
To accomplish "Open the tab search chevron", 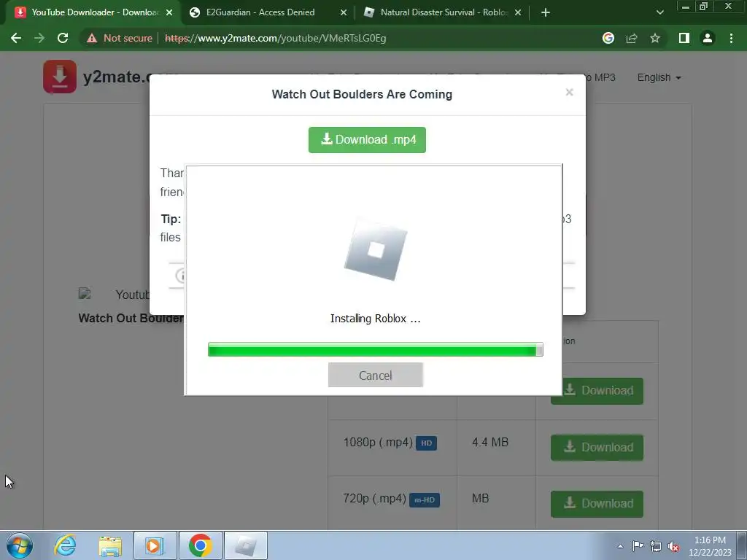I will pos(659,12).
